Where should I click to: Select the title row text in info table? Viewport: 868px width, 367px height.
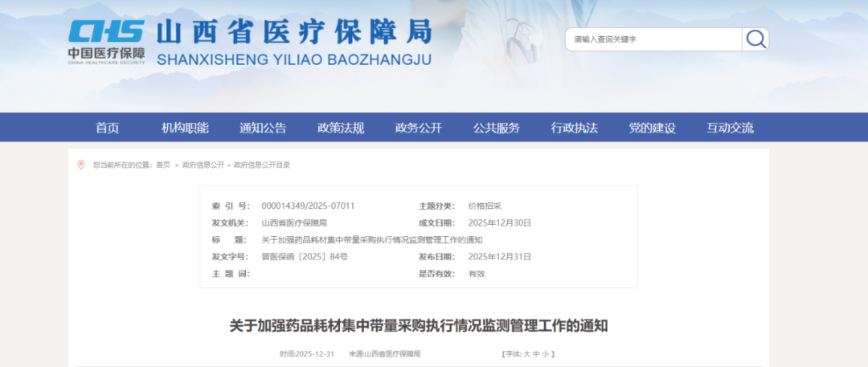point(371,239)
